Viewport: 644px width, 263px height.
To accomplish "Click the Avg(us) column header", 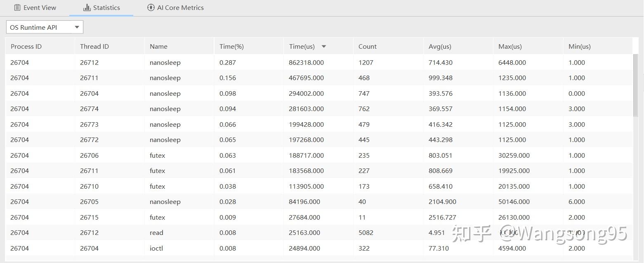I will click(x=440, y=46).
